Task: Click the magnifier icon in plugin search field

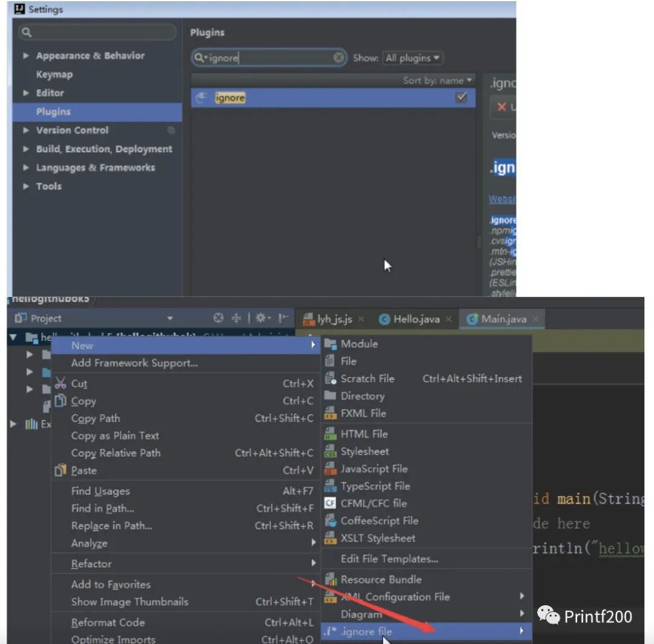Action: pos(199,58)
